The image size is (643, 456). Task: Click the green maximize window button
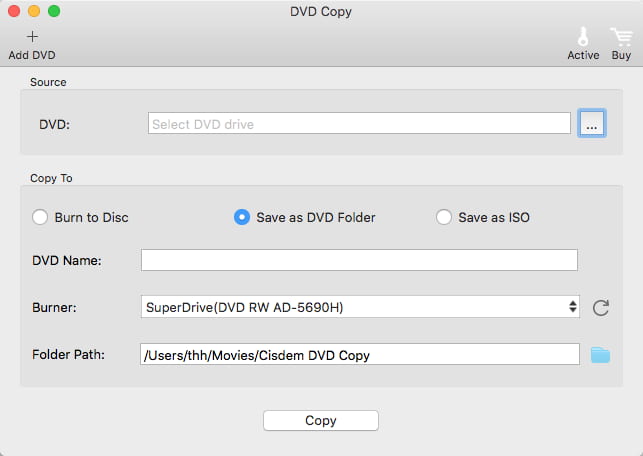click(53, 12)
